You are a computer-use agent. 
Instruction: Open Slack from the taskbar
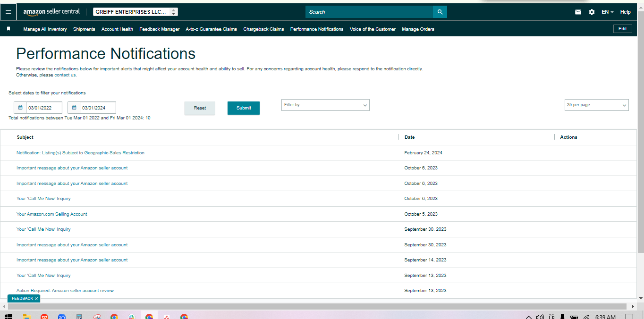[132, 317]
